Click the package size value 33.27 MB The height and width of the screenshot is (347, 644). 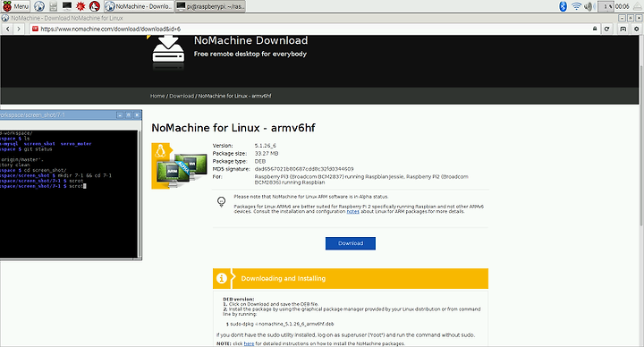[x=267, y=154]
